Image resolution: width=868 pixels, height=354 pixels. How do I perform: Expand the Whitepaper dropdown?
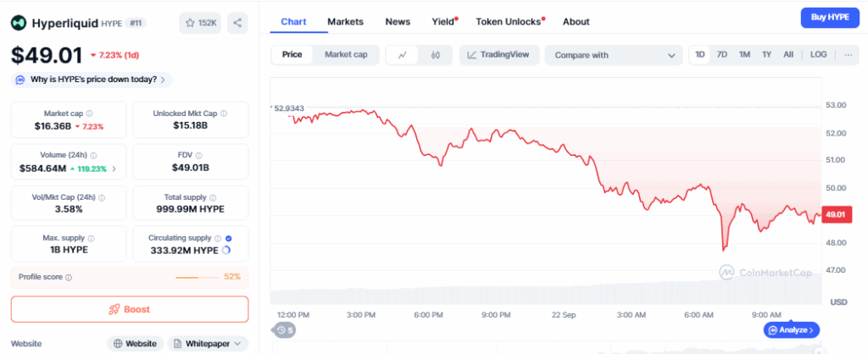[x=208, y=343]
